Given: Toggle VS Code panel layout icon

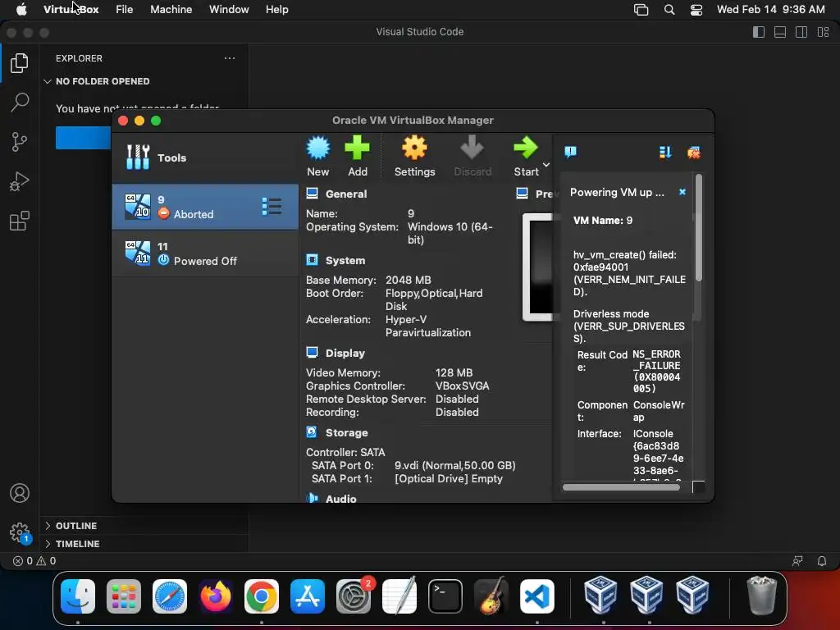Looking at the screenshot, I should [780, 32].
